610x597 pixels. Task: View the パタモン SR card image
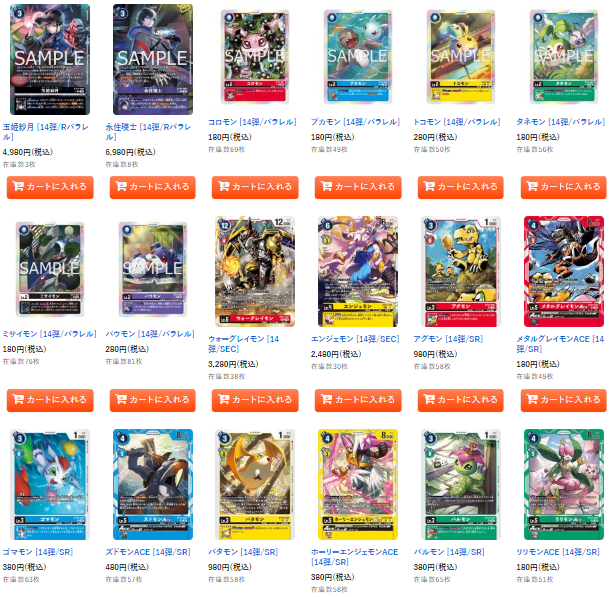255,484
